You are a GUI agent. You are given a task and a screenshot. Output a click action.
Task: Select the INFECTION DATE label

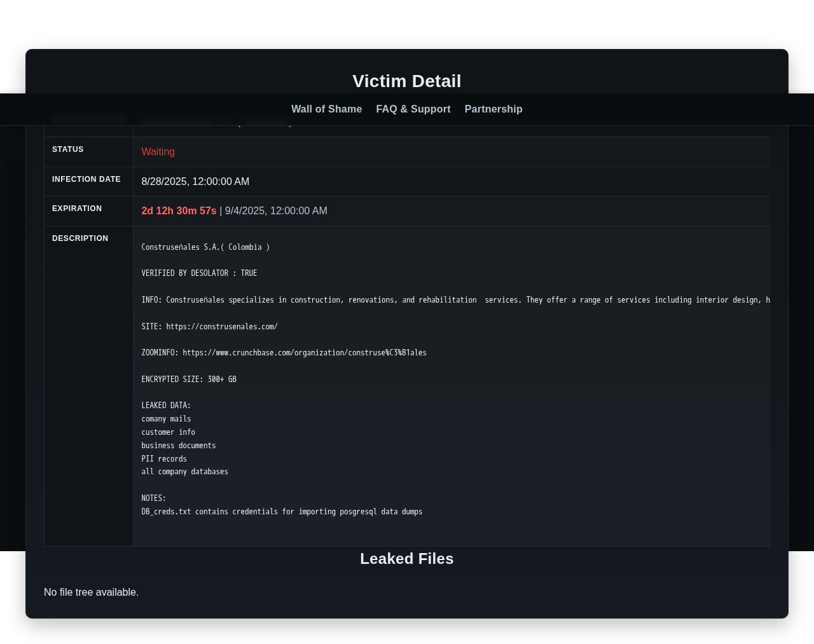tap(86, 179)
